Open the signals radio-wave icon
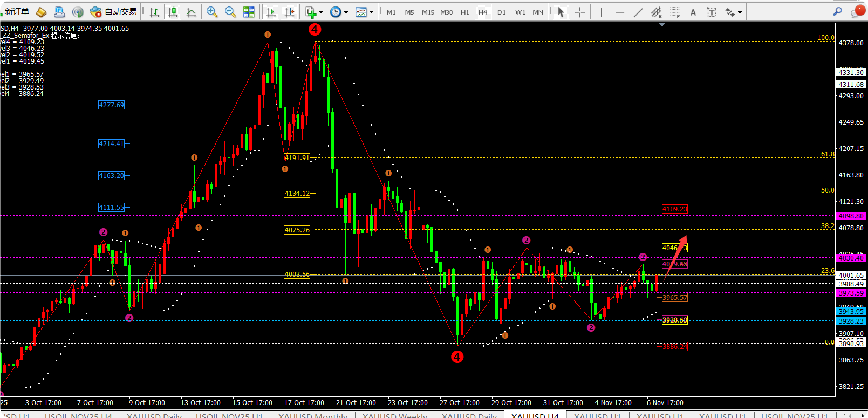Viewport: 868px width, 418px height. coord(78,12)
